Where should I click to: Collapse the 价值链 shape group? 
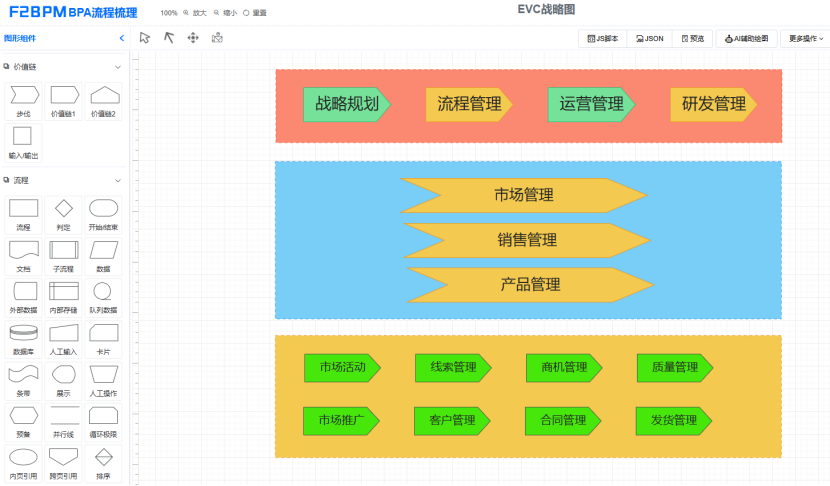118,67
